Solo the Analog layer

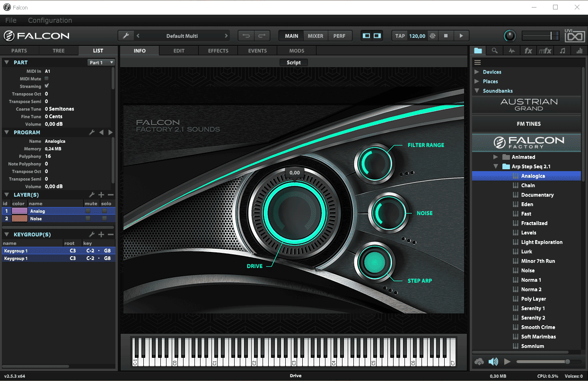(105, 211)
